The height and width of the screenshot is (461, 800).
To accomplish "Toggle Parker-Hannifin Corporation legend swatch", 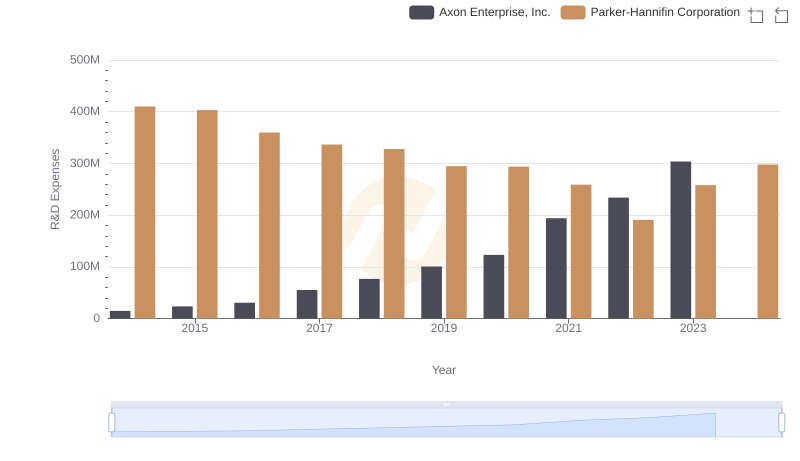I will (x=573, y=12).
